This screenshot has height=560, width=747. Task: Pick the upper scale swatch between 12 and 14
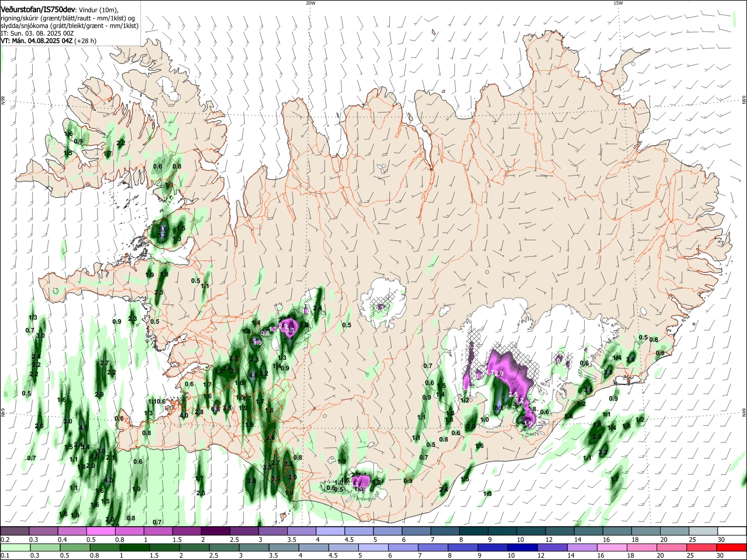(x=560, y=531)
